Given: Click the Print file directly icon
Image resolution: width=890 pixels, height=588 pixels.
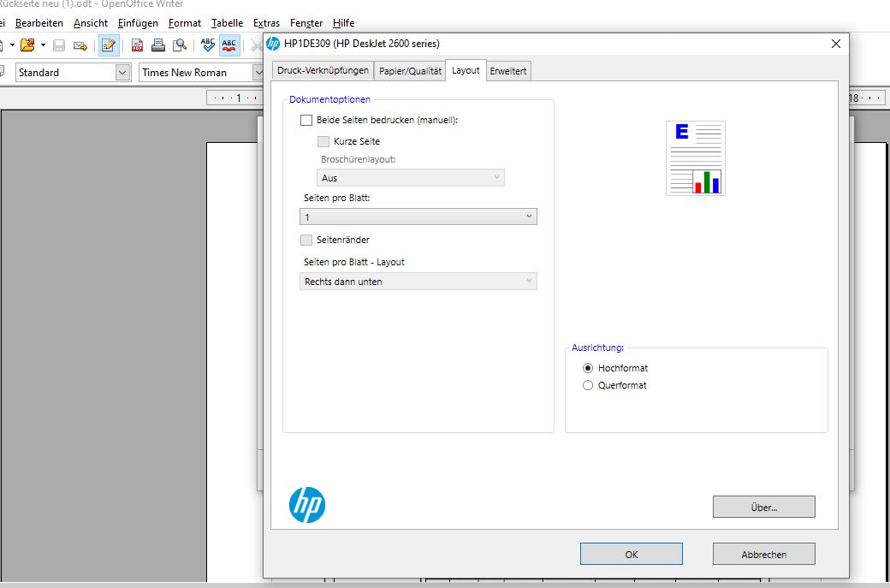Looking at the screenshot, I should (x=158, y=45).
